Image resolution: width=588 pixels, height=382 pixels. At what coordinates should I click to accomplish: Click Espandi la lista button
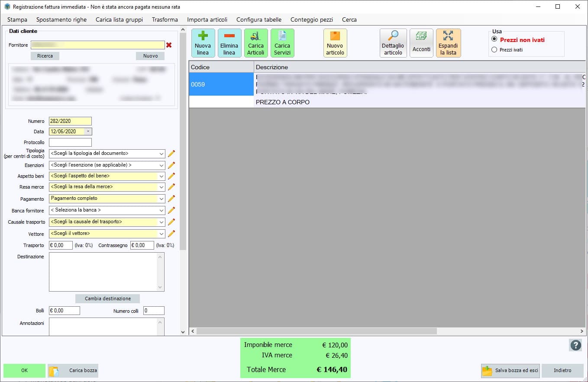[x=448, y=43]
